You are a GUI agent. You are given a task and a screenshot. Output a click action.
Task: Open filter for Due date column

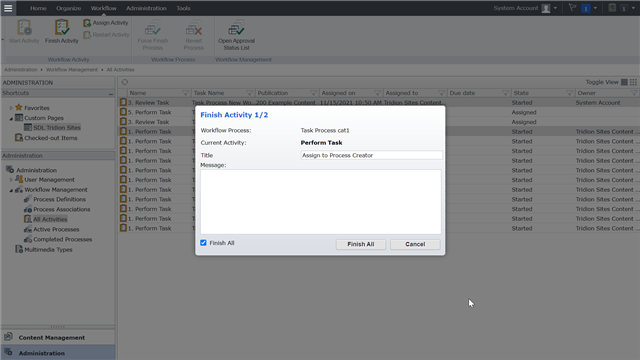click(506, 93)
